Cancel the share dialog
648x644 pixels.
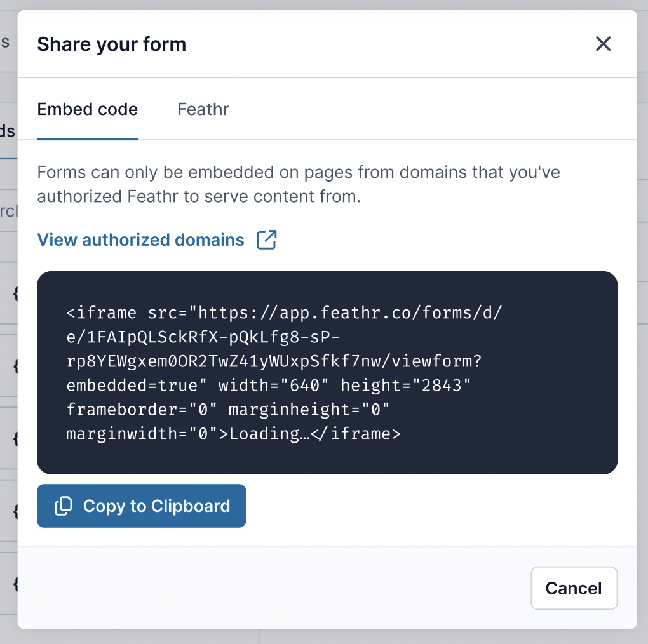pos(574,588)
